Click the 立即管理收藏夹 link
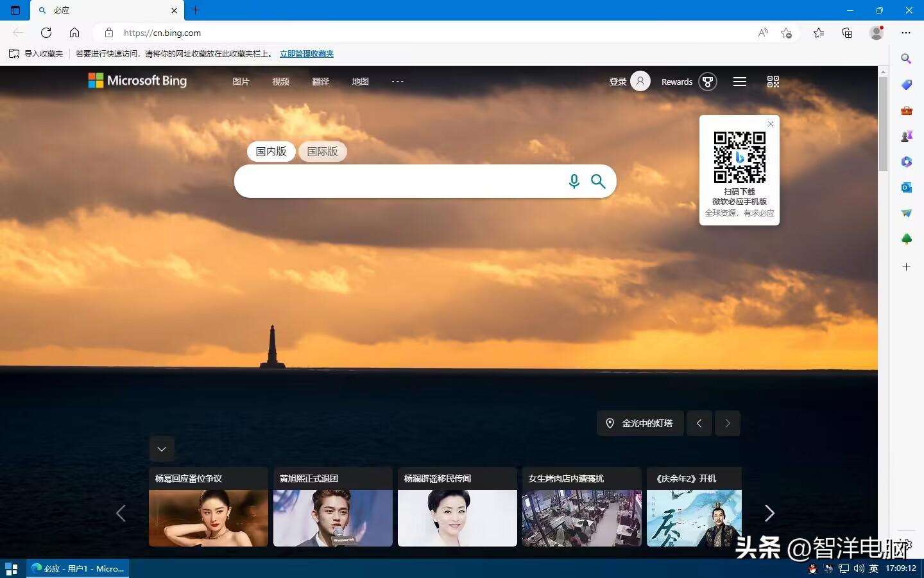 [306, 54]
